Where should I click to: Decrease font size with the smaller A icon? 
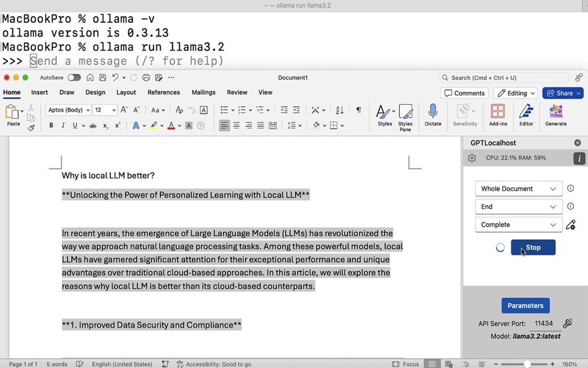pos(137,110)
